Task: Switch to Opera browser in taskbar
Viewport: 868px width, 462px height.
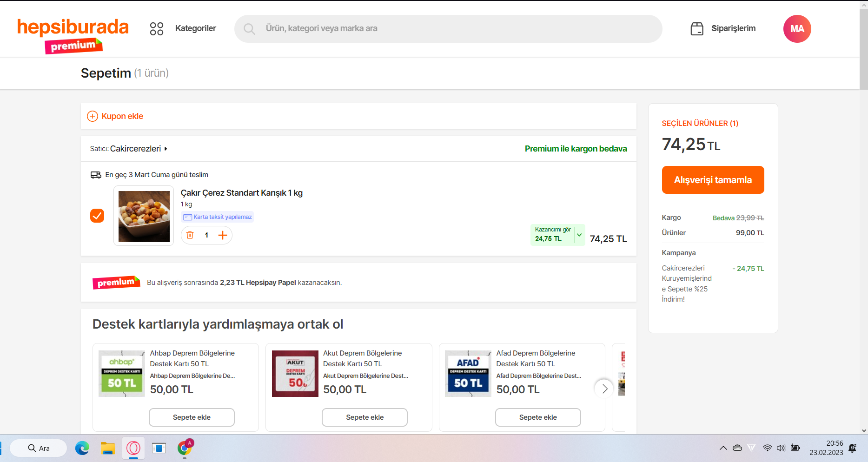Action: (x=133, y=448)
